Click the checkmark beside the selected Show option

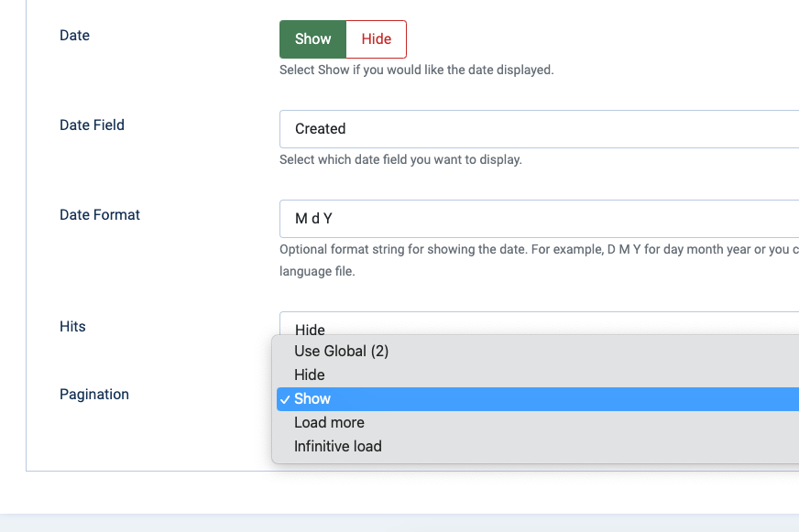click(x=286, y=399)
